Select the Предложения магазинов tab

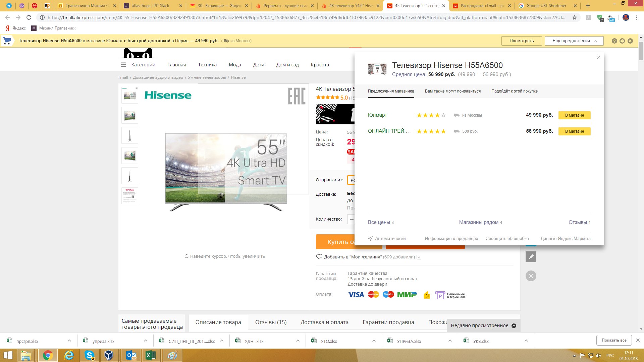(x=391, y=91)
